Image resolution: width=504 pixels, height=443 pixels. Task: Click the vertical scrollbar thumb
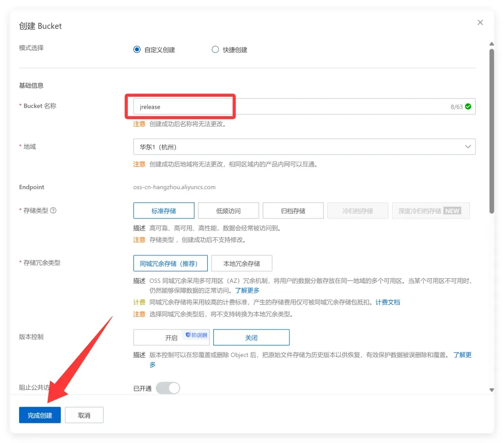coord(491,131)
